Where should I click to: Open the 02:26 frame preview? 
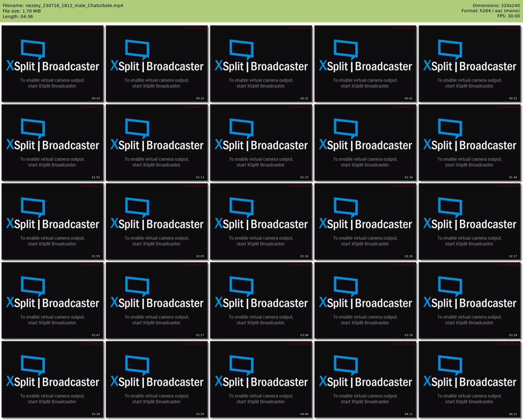365,221
